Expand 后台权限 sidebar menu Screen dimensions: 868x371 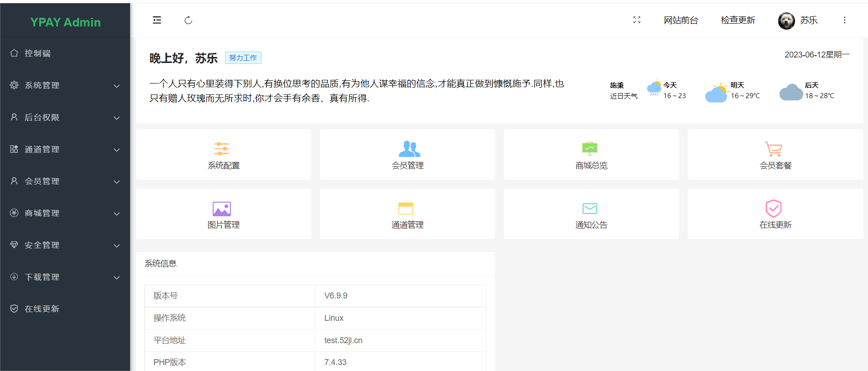[x=65, y=117]
